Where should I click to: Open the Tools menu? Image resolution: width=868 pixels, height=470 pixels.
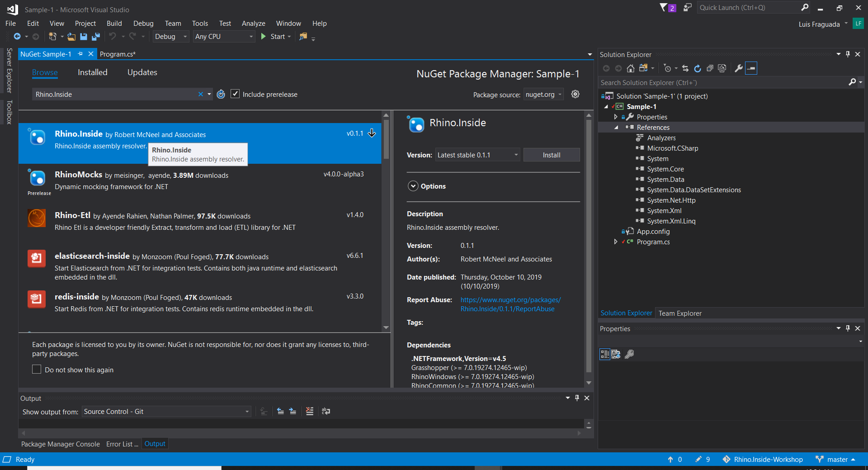pos(200,24)
